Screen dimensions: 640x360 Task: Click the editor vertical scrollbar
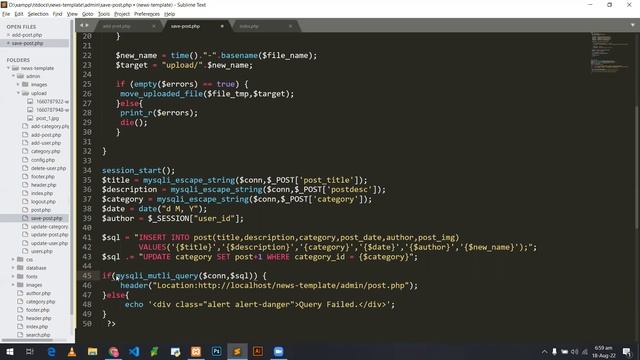[x=637, y=167]
